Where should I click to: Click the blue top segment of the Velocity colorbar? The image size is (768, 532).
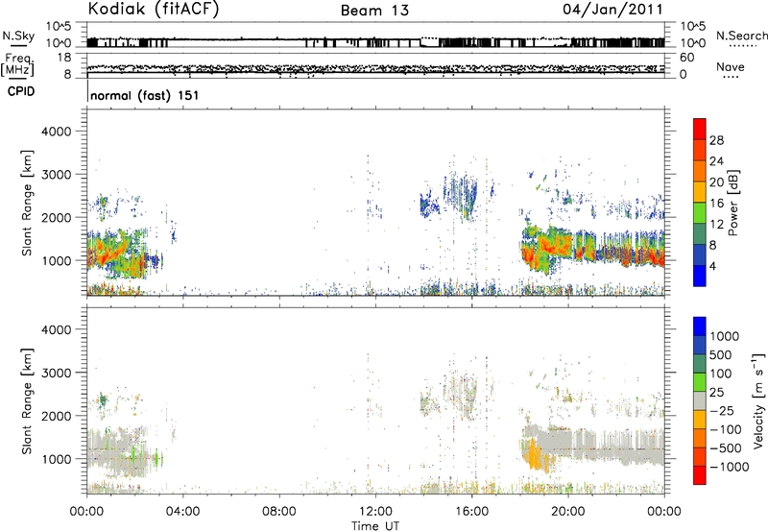coord(700,326)
